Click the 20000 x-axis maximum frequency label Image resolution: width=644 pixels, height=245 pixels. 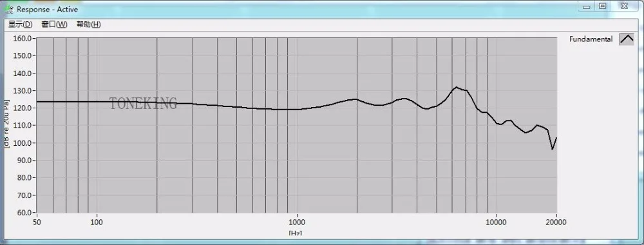pyautogui.click(x=556, y=222)
